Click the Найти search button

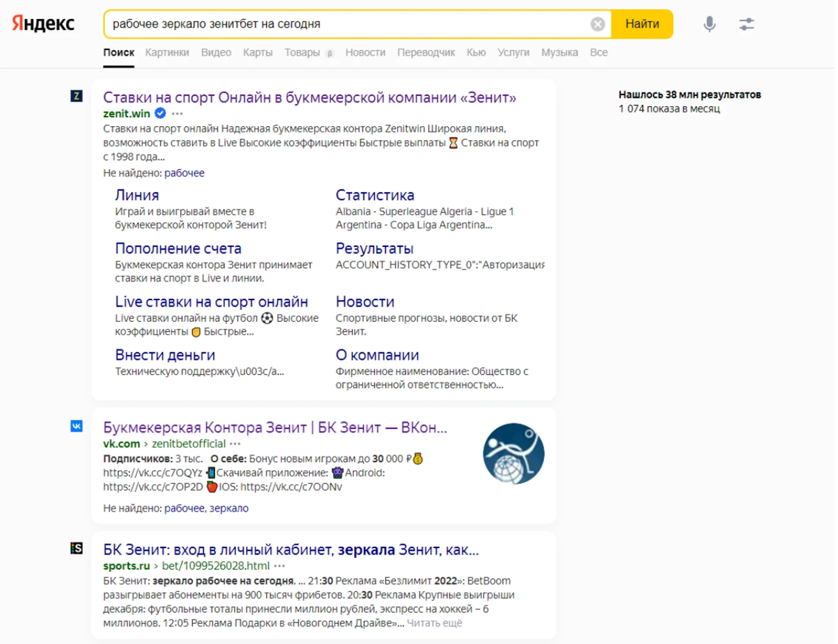click(642, 24)
